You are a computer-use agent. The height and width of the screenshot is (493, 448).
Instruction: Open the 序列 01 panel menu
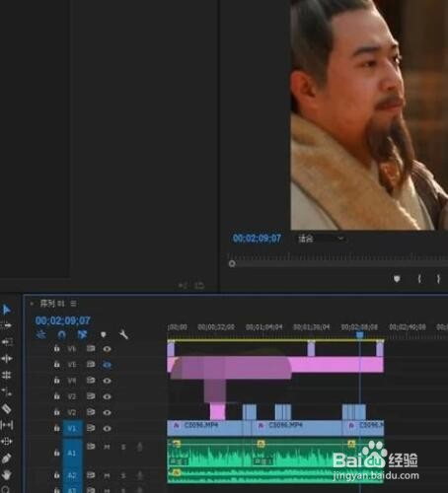point(73,304)
